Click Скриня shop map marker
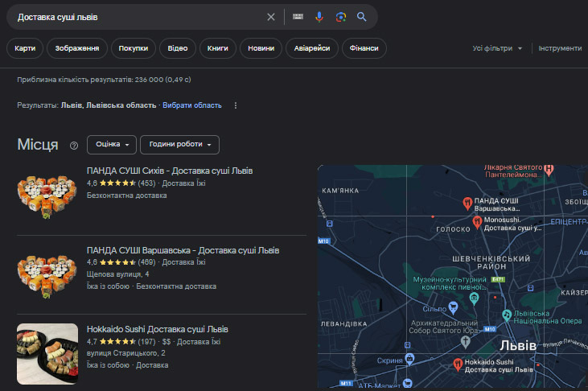 click(410, 359)
